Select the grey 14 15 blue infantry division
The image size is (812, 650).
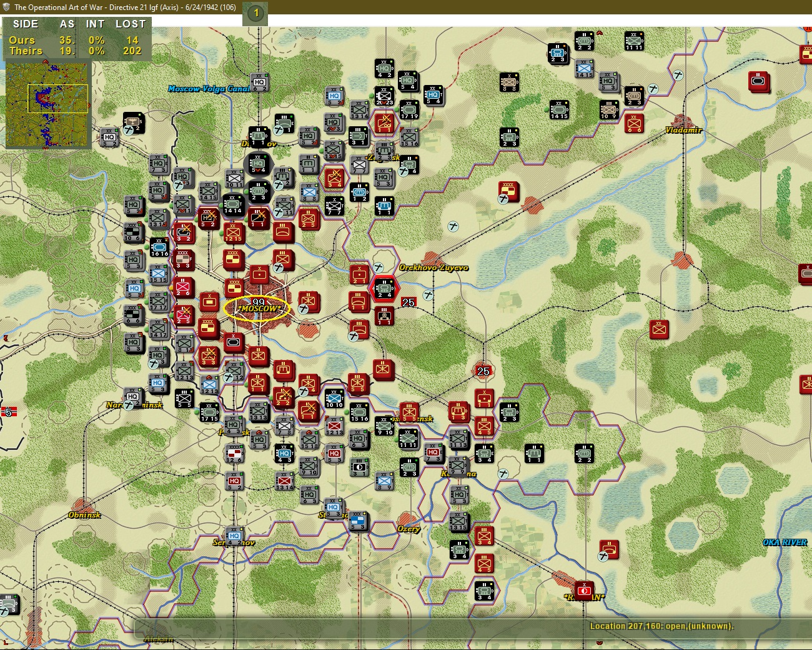tap(584, 68)
